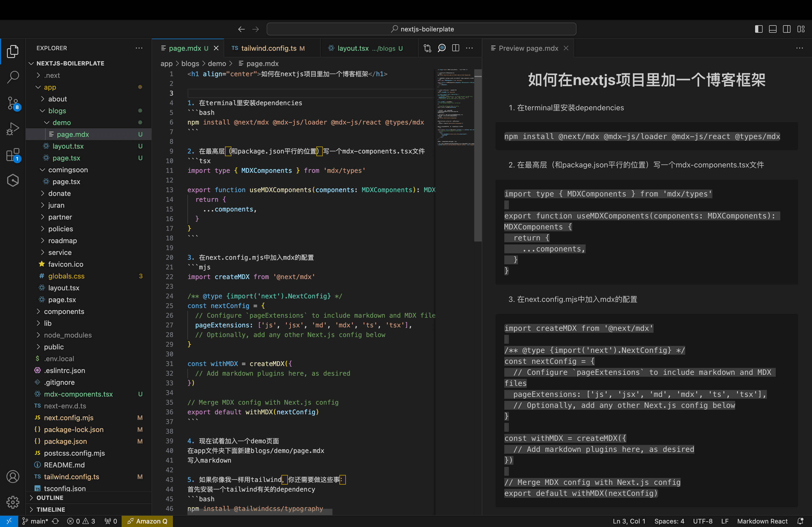Image resolution: width=812 pixels, height=527 pixels.
Task: Click main* branch in status bar
Action: point(35,521)
